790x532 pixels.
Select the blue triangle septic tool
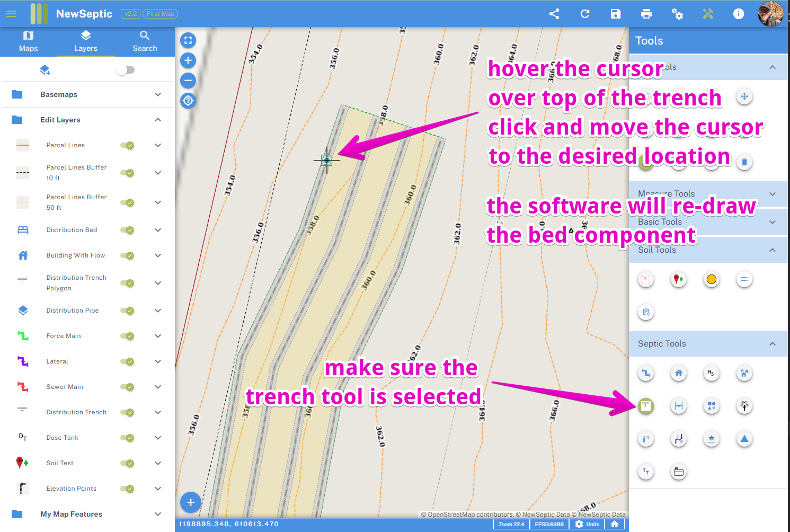[x=744, y=439]
